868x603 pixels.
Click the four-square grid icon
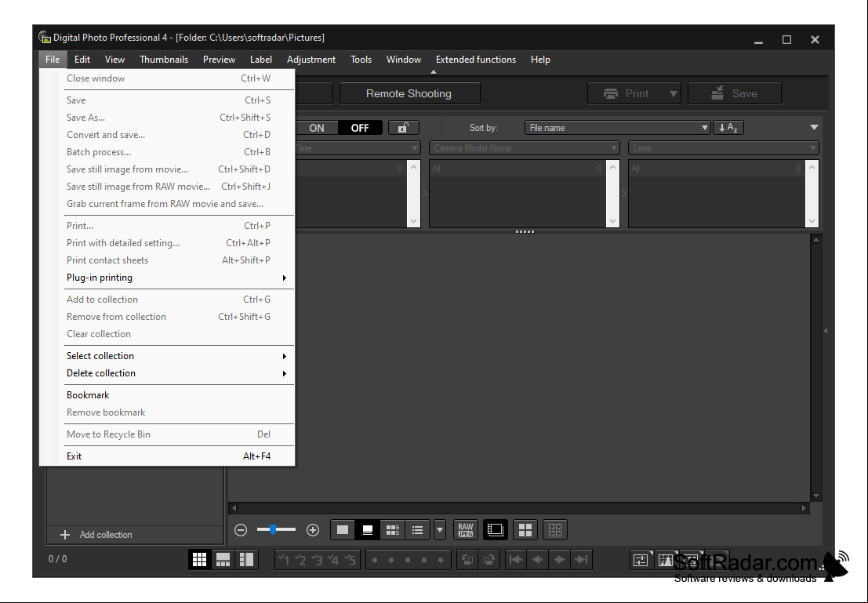point(525,530)
